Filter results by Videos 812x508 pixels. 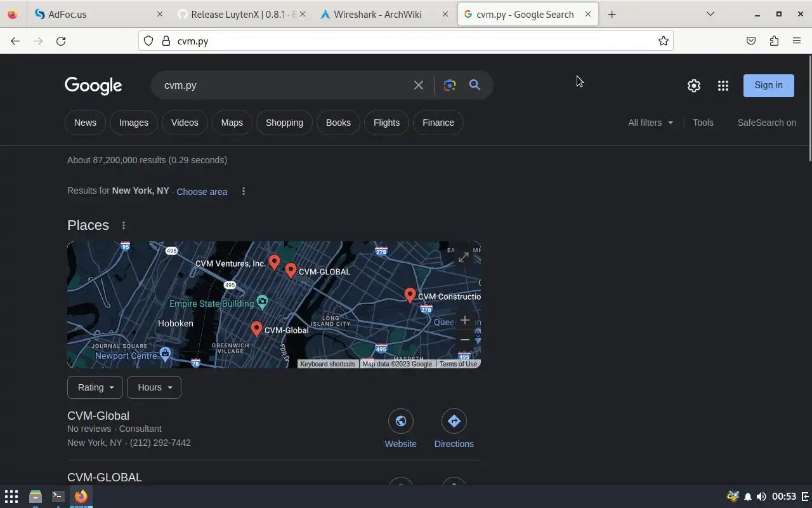(x=185, y=123)
